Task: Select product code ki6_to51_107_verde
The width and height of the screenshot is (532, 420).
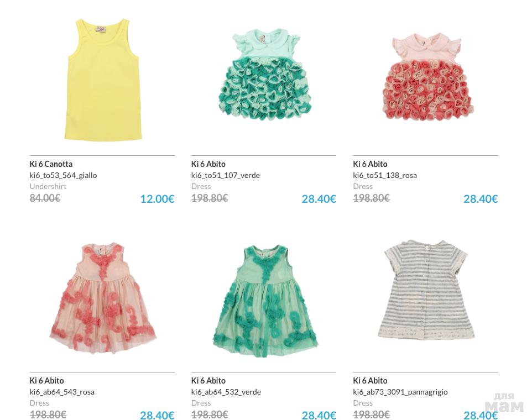Action: coord(225,175)
